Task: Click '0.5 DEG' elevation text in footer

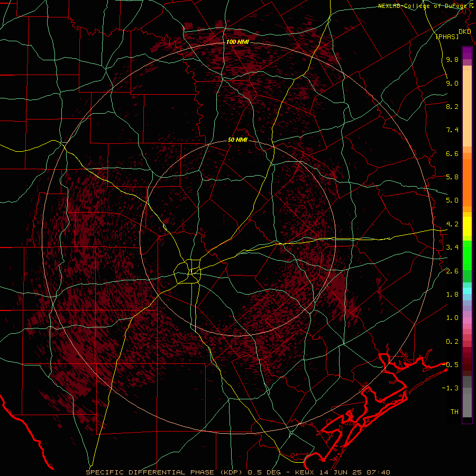Action: click(x=264, y=472)
